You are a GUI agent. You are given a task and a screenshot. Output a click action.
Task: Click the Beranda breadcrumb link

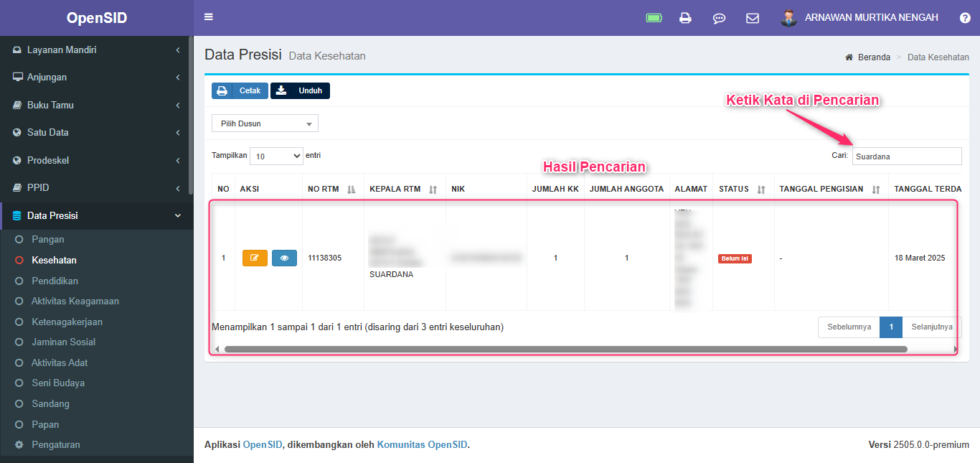click(874, 57)
